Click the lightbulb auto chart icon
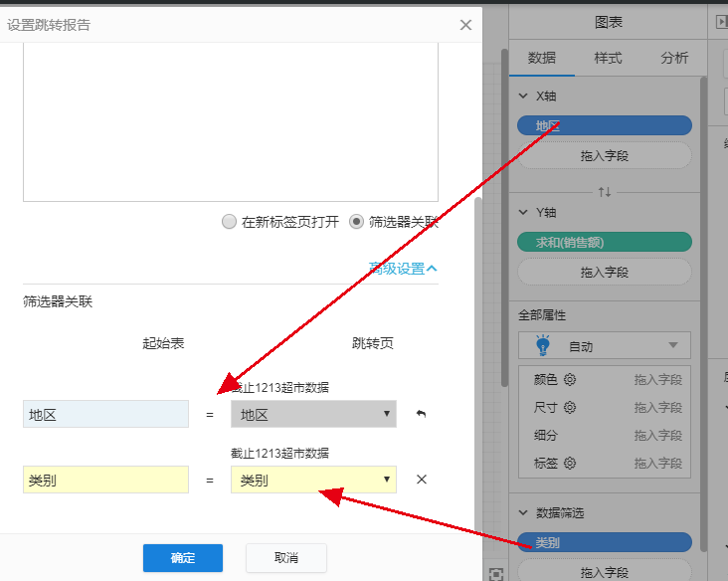This screenshot has height=581, width=728. pos(543,346)
